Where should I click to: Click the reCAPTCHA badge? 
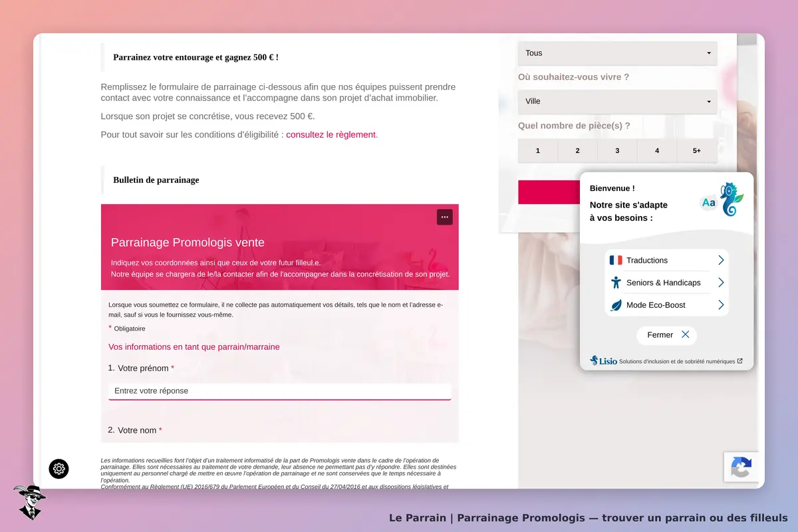click(741, 467)
